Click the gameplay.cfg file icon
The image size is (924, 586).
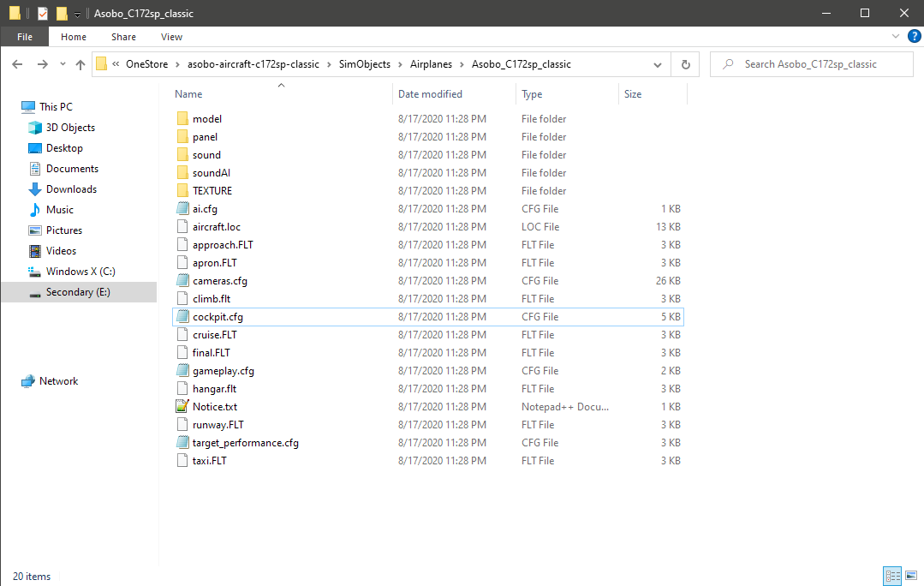pos(182,371)
